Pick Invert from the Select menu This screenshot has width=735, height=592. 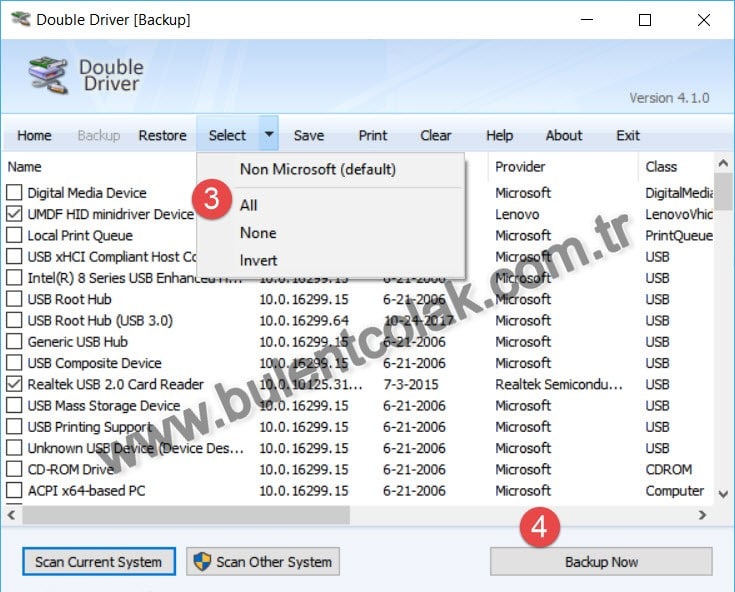pyautogui.click(x=258, y=260)
